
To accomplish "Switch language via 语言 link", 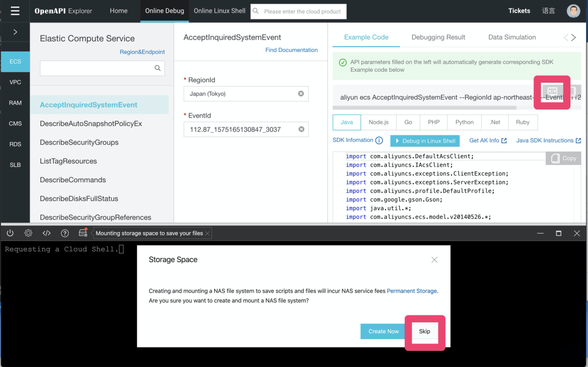I will coord(549,11).
